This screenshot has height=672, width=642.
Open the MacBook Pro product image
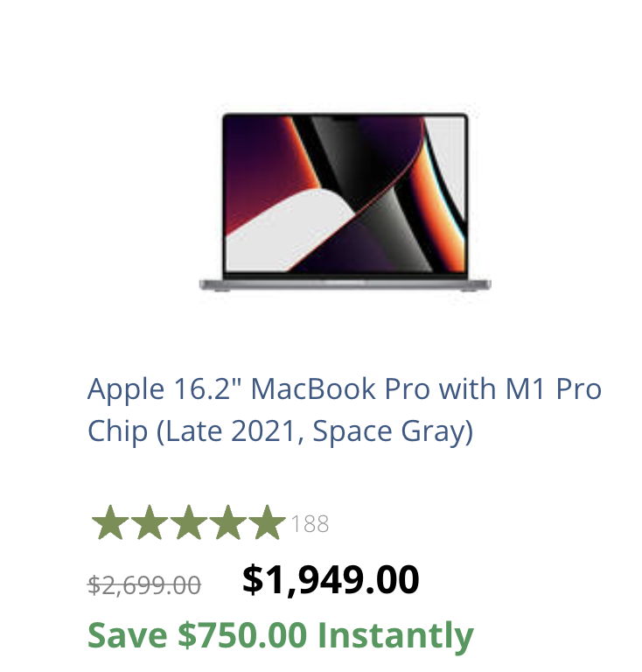[345, 202]
